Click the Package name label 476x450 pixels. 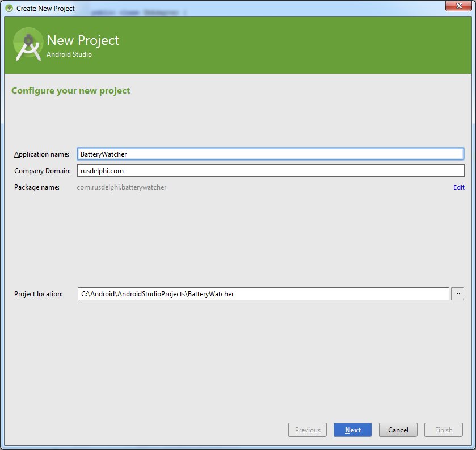[x=37, y=187]
